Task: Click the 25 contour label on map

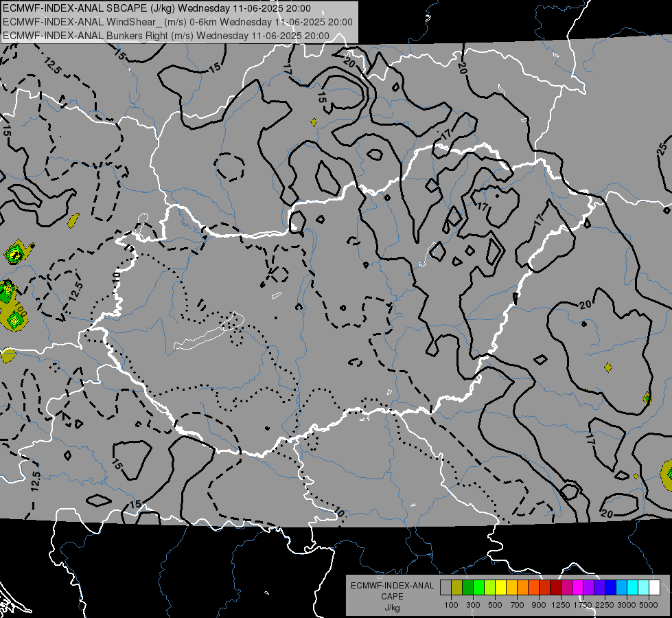Action: pyautogui.click(x=663, y=148)
